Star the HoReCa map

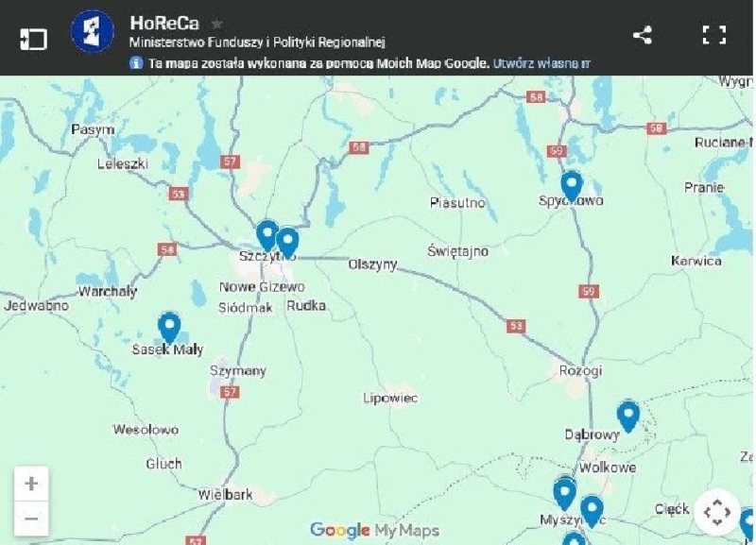click(217, 23)
